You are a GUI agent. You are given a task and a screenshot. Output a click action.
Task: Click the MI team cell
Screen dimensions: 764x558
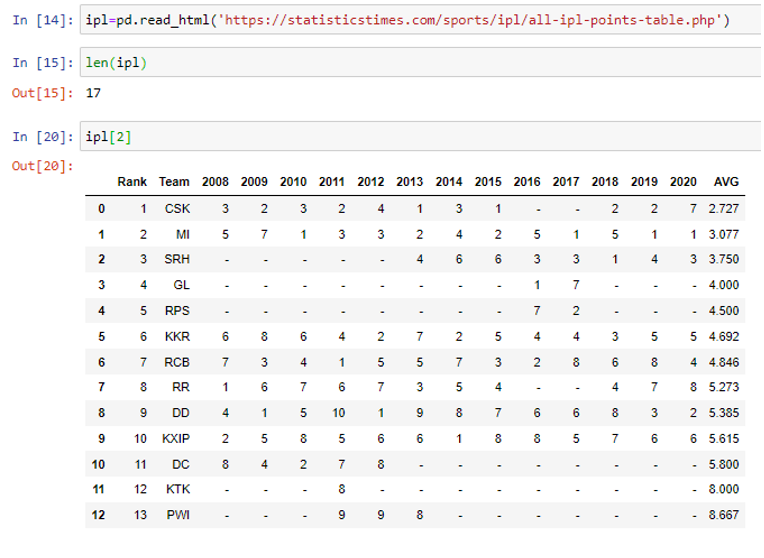coord(183,234)
